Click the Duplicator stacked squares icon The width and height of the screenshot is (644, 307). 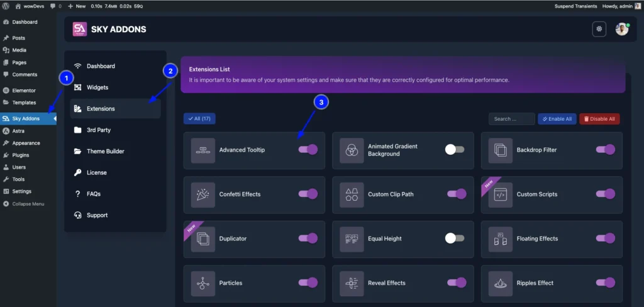[x=203, y=239]
